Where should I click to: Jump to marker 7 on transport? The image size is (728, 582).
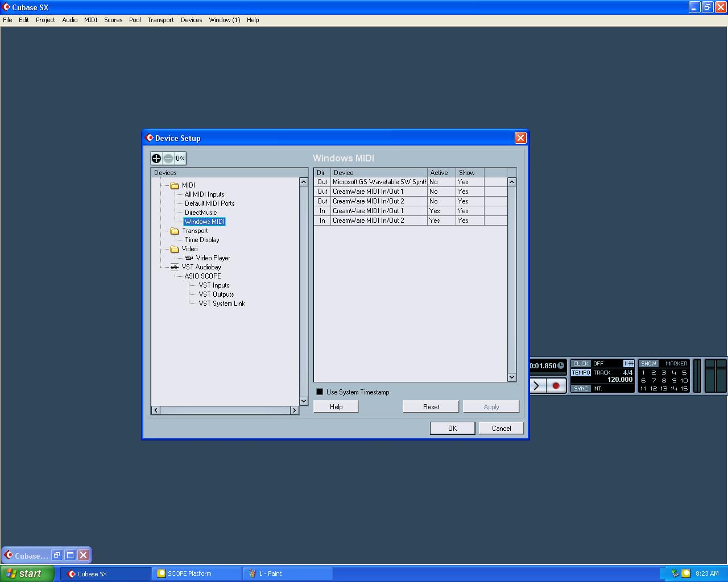tap(653, 381)
